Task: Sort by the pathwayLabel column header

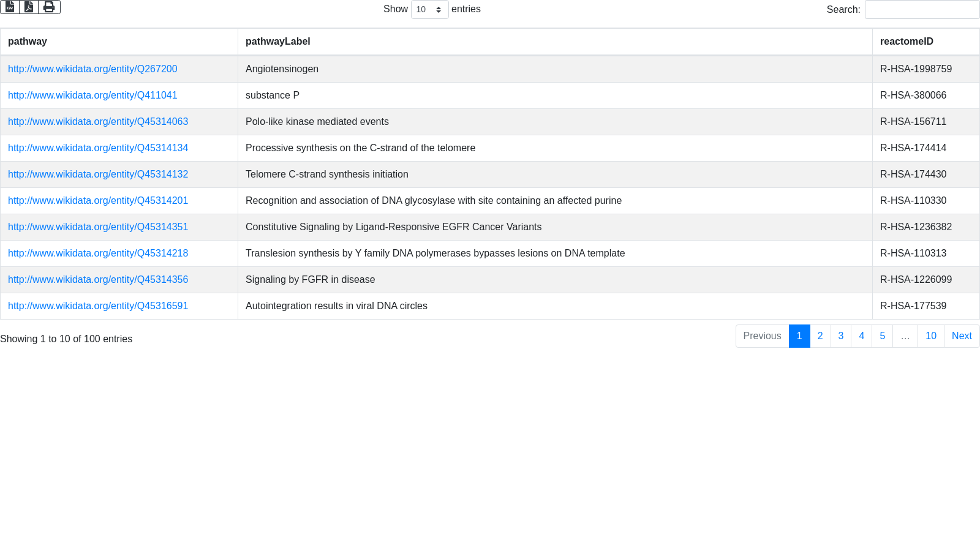Action: click(x=555, y=42)
